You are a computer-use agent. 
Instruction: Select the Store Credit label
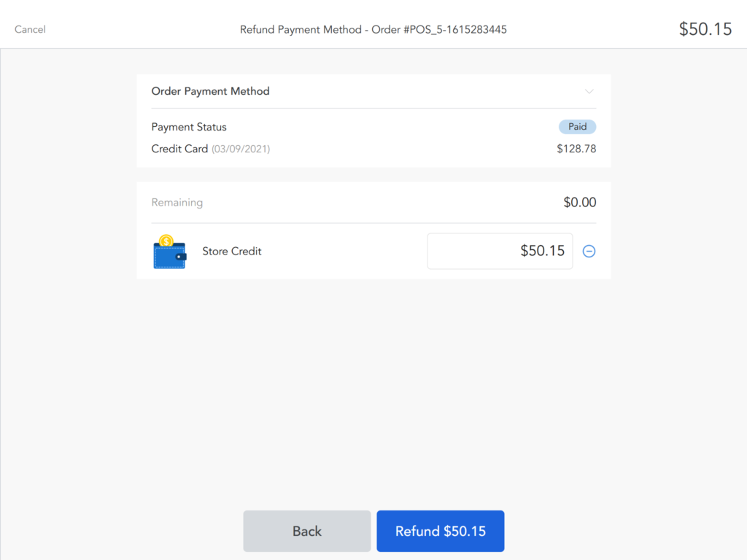point(231,251)
